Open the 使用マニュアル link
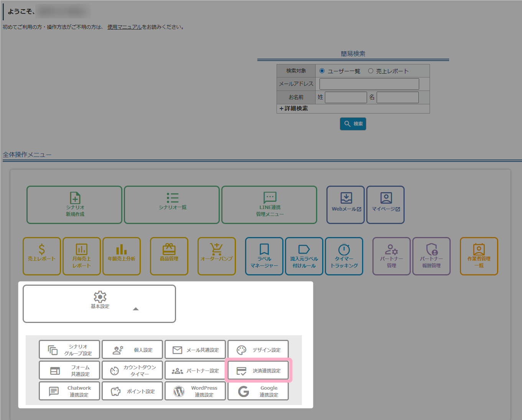522x420 pixels. (125, 27)
